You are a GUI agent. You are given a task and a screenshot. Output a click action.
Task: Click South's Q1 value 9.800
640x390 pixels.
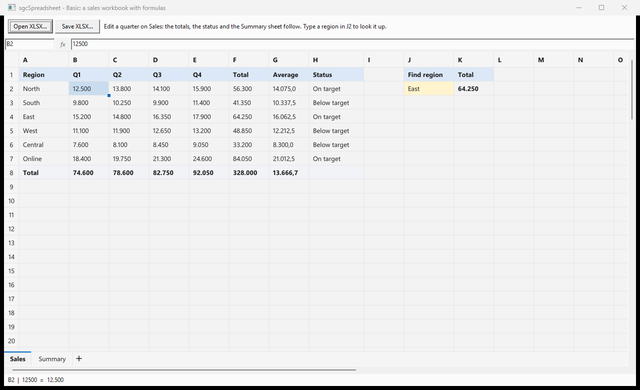click(x=89, y=103)
